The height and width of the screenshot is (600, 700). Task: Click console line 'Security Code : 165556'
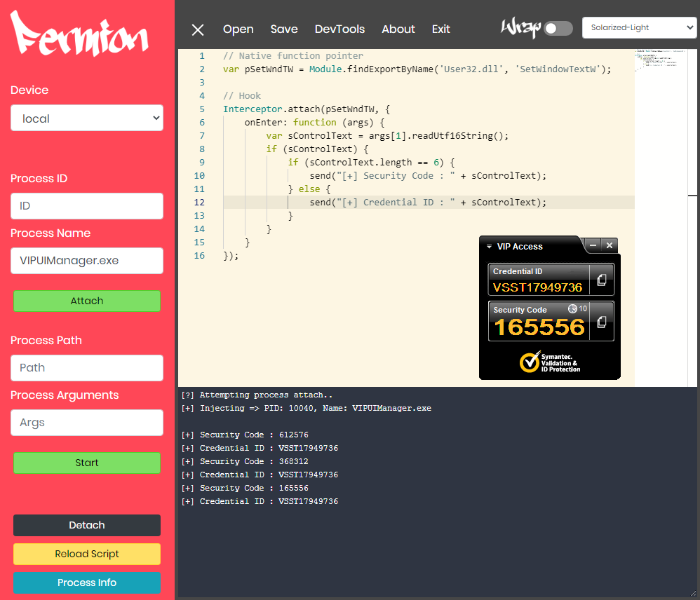[x=245, y=489]
